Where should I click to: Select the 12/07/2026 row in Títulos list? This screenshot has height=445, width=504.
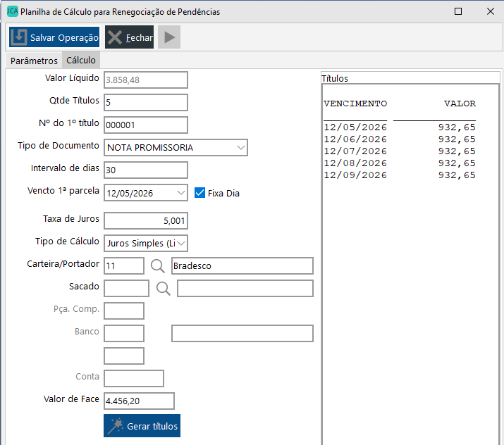[x=399, y=151]
